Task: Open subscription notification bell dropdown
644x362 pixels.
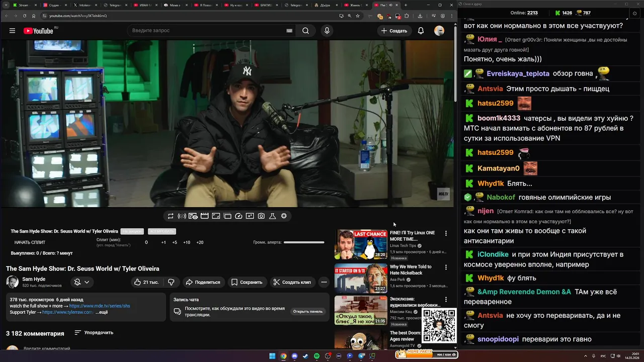Action: pos(82,282)
